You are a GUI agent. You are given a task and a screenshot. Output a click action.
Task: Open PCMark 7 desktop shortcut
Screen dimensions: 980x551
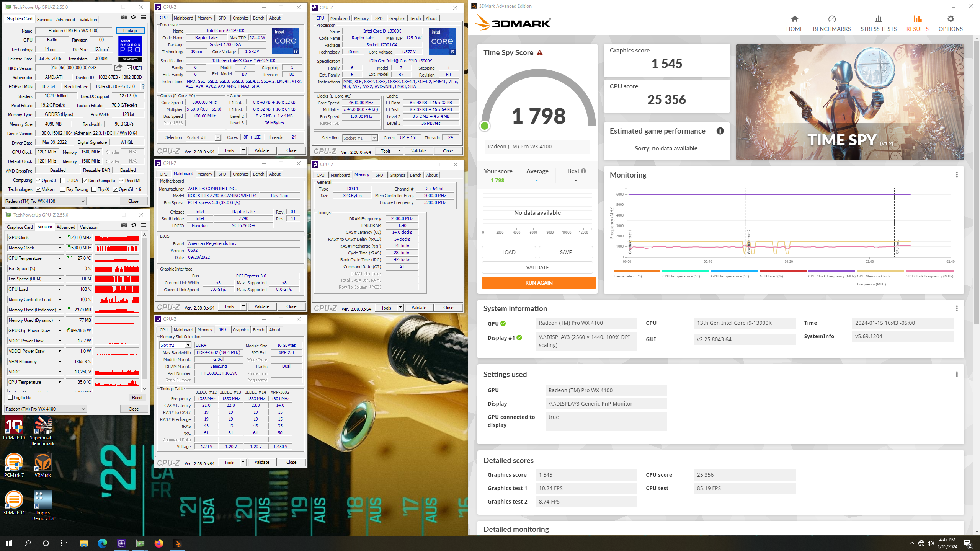point(14,465)
